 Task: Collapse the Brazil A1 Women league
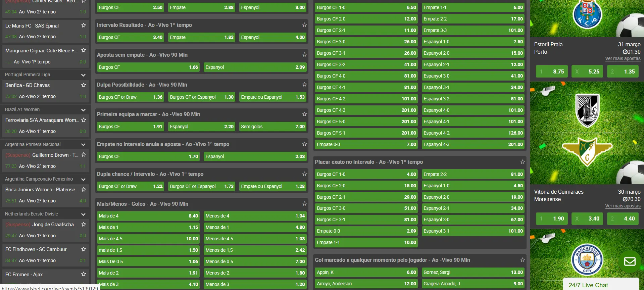pyautogui.click(x=83, y=110)
